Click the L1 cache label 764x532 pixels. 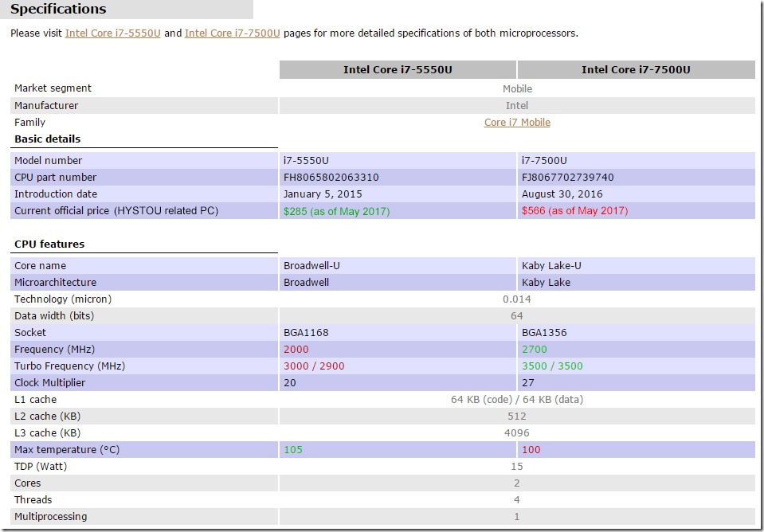click(x=35, y=399)
